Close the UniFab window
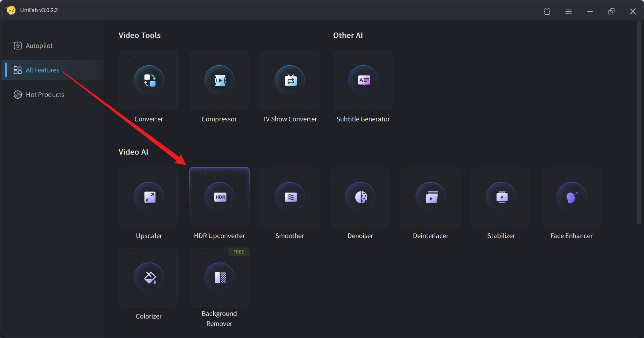Viewport: 644px width, 338px height. [633, 11]
